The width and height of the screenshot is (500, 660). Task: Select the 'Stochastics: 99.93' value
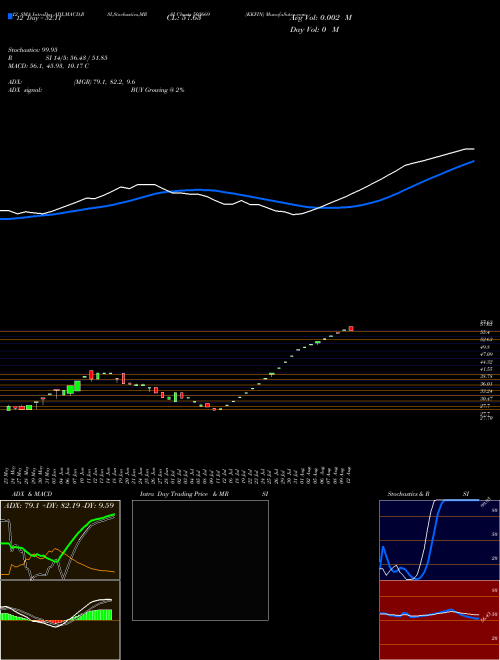click(32, 50)
